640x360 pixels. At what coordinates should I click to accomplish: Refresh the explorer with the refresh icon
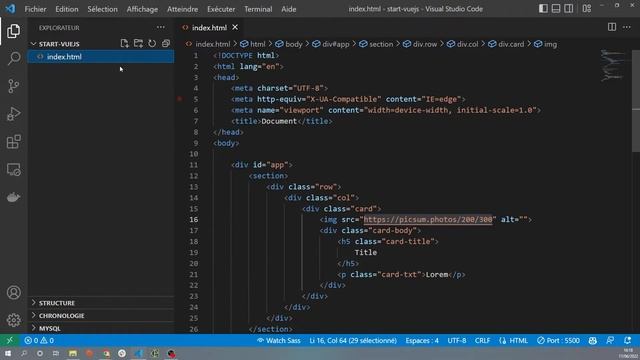click(x=152, y=43)
